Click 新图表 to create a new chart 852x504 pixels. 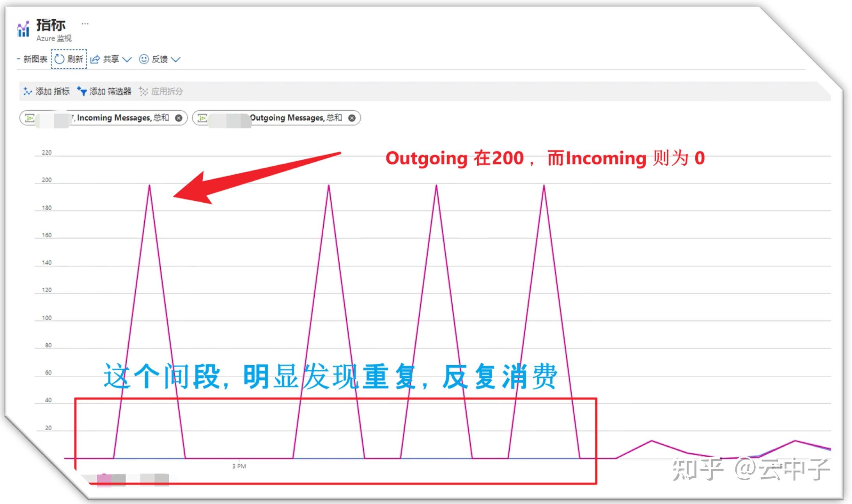pos(35,59)
